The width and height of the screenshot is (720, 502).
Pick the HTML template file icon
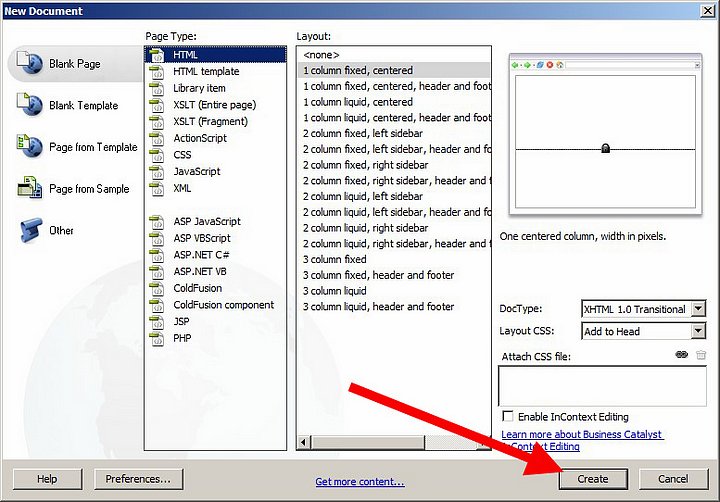point(157,72)
